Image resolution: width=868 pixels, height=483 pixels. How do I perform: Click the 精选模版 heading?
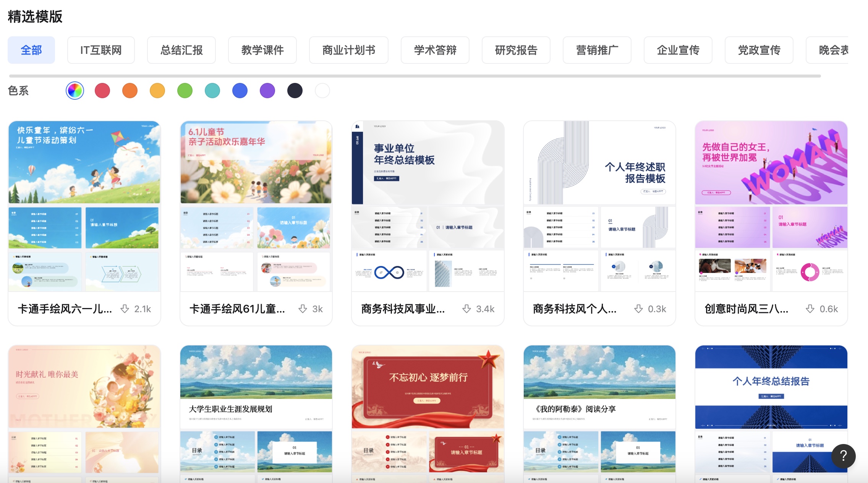click(35, 16)
